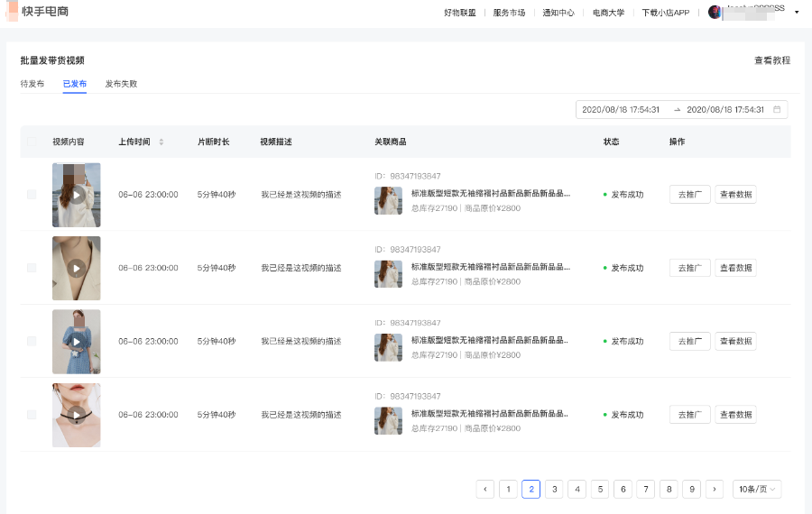Check the second row checkbox, blazer video
This screenshot has height=514, width=812.
[x=32, y=268]
